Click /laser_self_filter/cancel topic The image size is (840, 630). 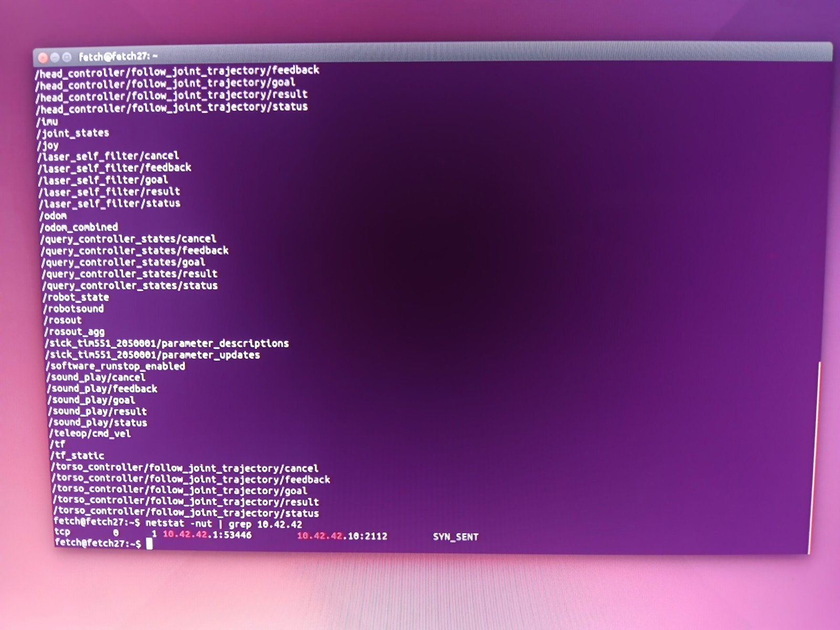point(109,156)
